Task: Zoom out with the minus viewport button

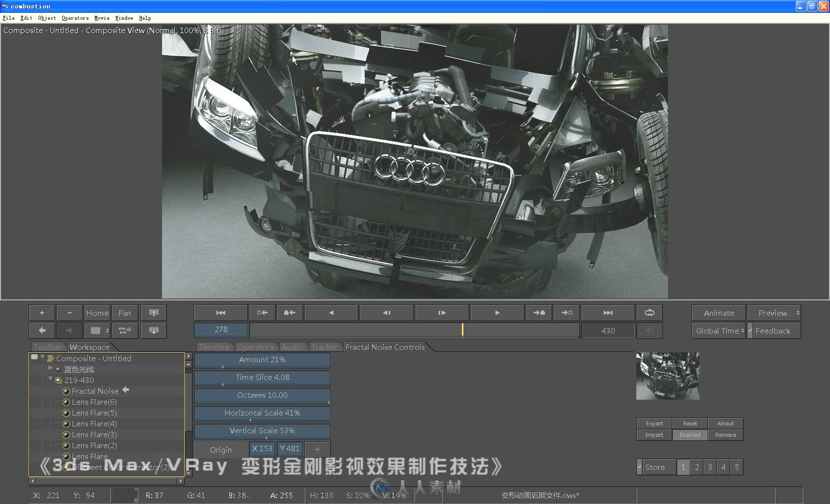Action: [x=70, y=313]
